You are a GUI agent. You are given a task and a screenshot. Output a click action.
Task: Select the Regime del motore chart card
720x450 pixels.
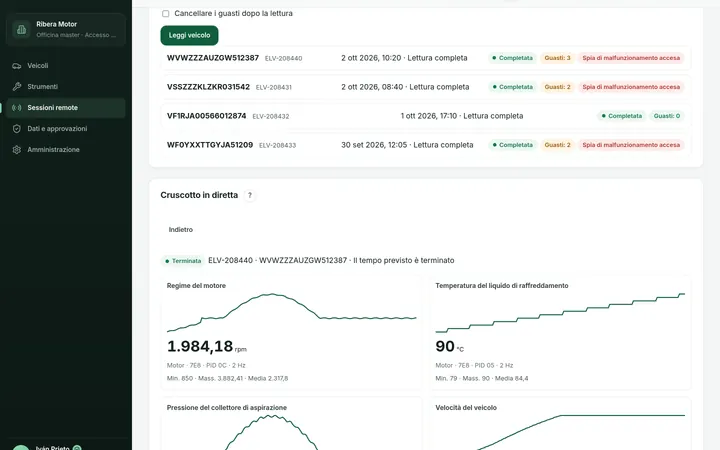click(291, 332)
